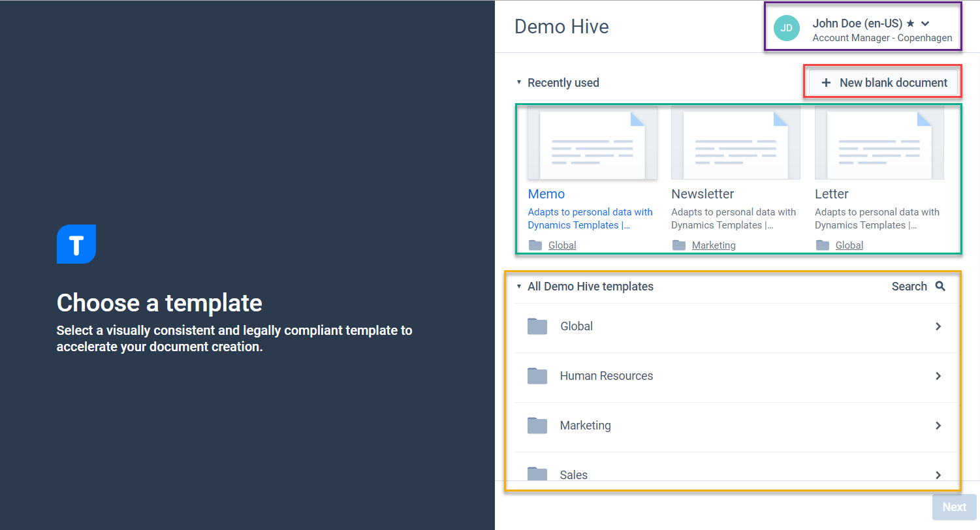
Task: Click the folder icon next to Marketing under Newsletter
Action: coord(677,245)
